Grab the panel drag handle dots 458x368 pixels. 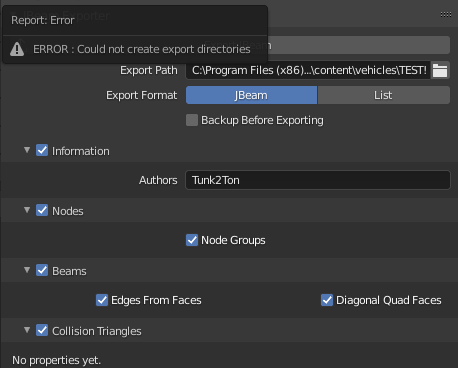click(446, 14)
